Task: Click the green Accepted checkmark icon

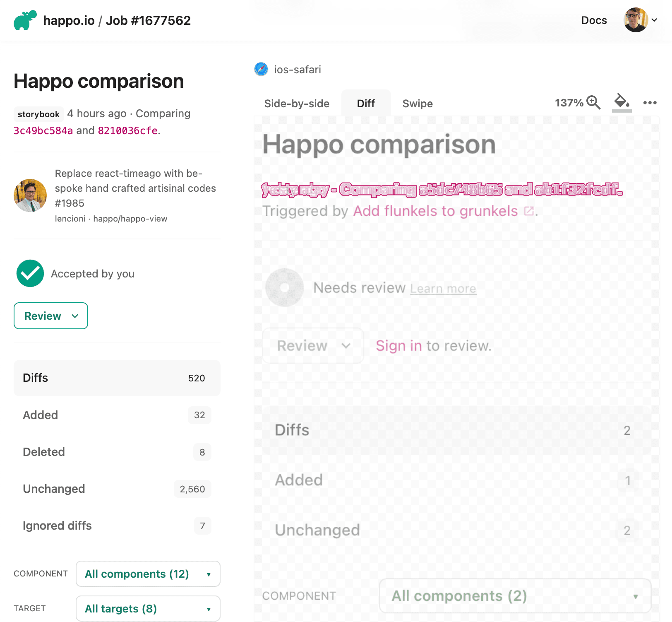Action: [29, 273]
